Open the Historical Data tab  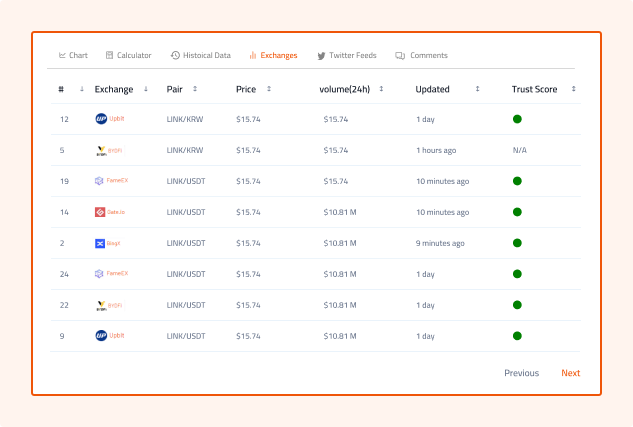click(x=200, y=55)
